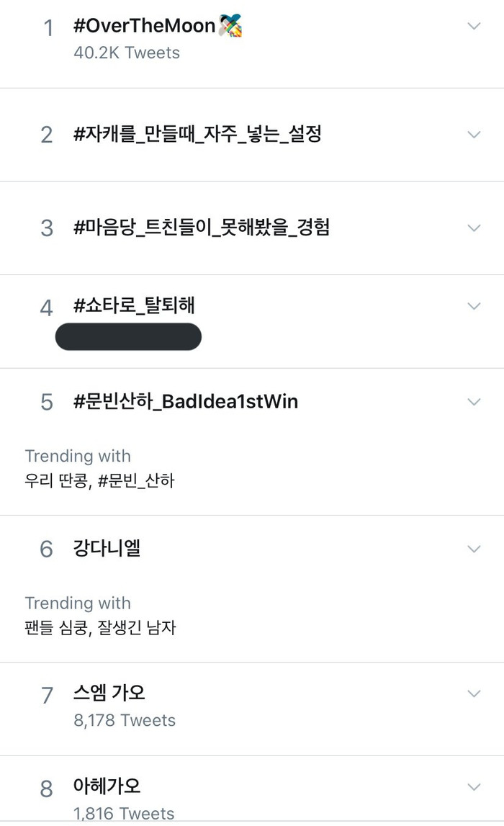Click the 40.2K Tweets count
This screenshot has width=504, height=826.
[127, 53]
